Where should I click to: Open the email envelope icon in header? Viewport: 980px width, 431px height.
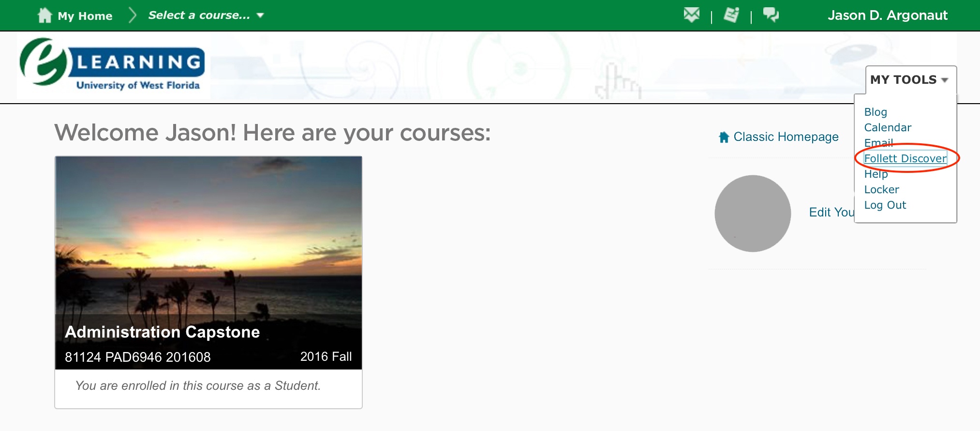pyautogui.click(x=691, y=15)
